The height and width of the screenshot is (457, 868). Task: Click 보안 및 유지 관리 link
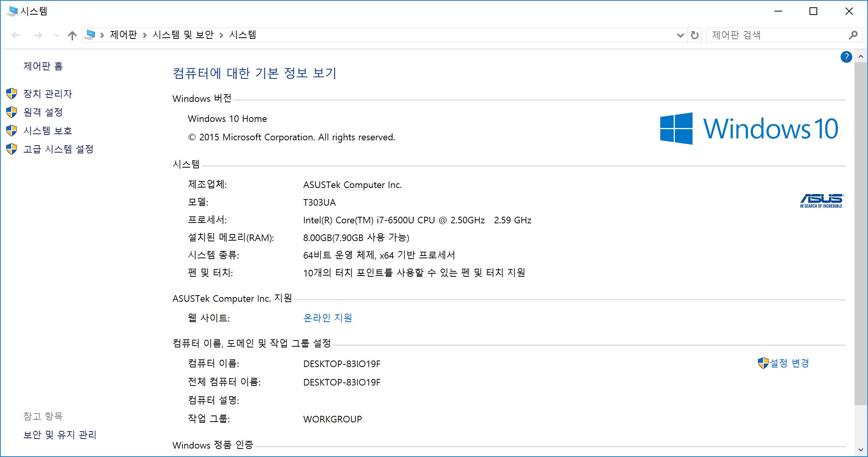tap(60, 435)
